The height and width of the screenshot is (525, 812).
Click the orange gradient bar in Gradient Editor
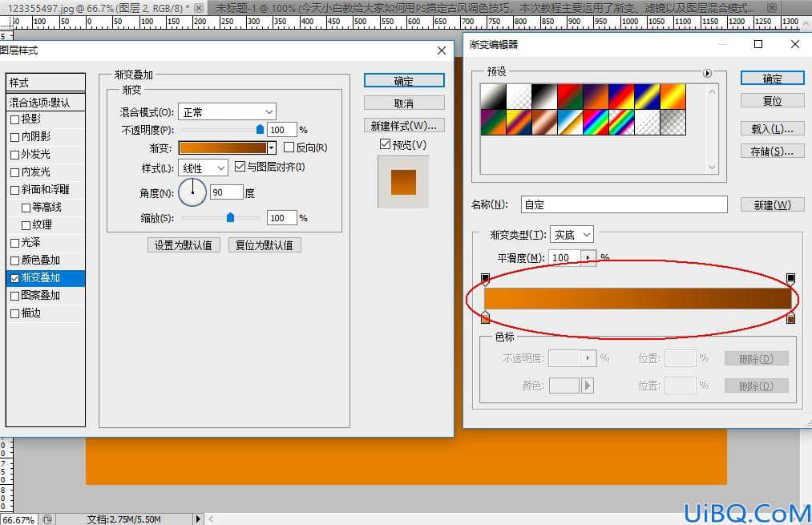click(x=638, y=299)
